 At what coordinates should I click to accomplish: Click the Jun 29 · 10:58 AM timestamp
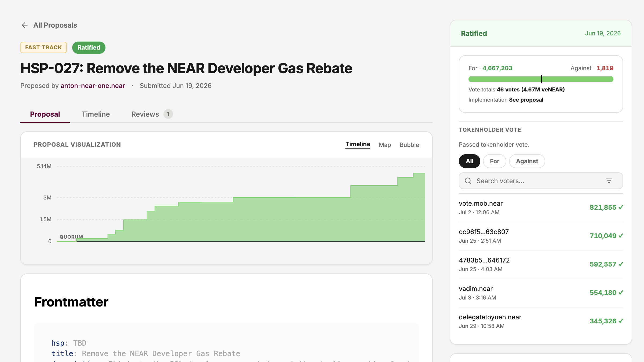482,326
